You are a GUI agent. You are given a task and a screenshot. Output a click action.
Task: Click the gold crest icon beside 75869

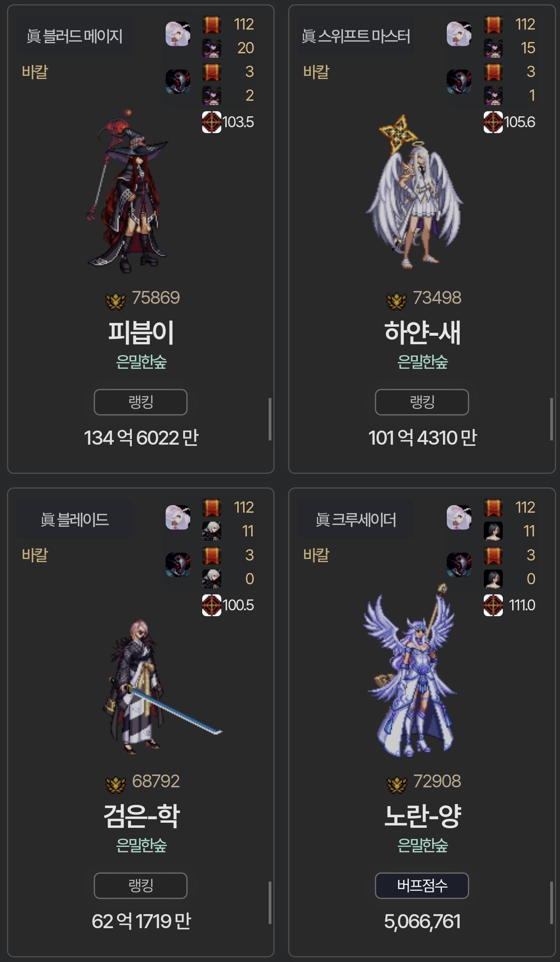(116, 300)
